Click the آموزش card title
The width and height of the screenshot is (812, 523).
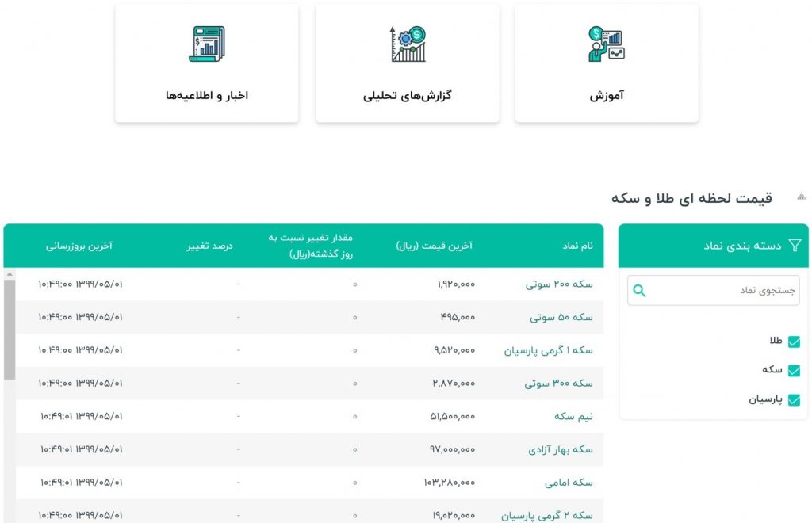[607, 96]
